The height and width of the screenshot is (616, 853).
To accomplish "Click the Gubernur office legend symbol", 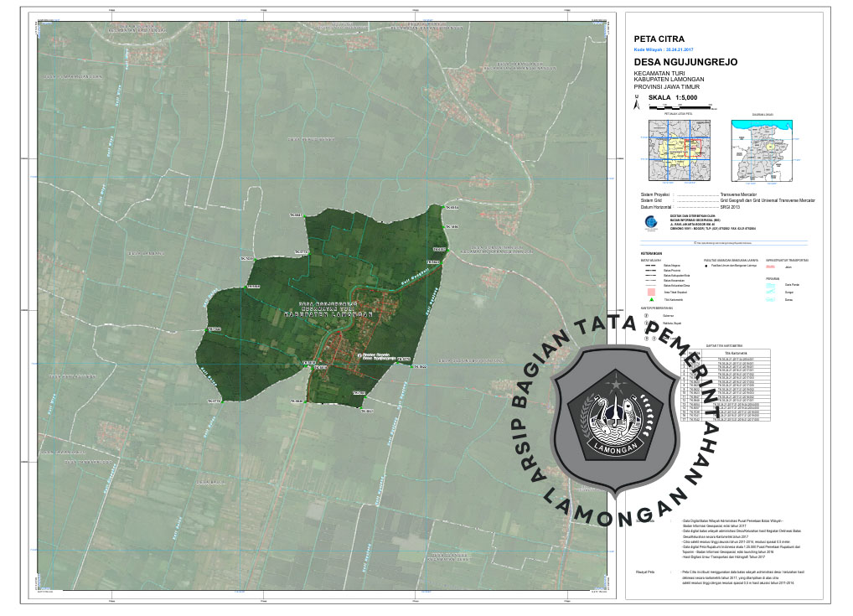I will click(645, 316).
